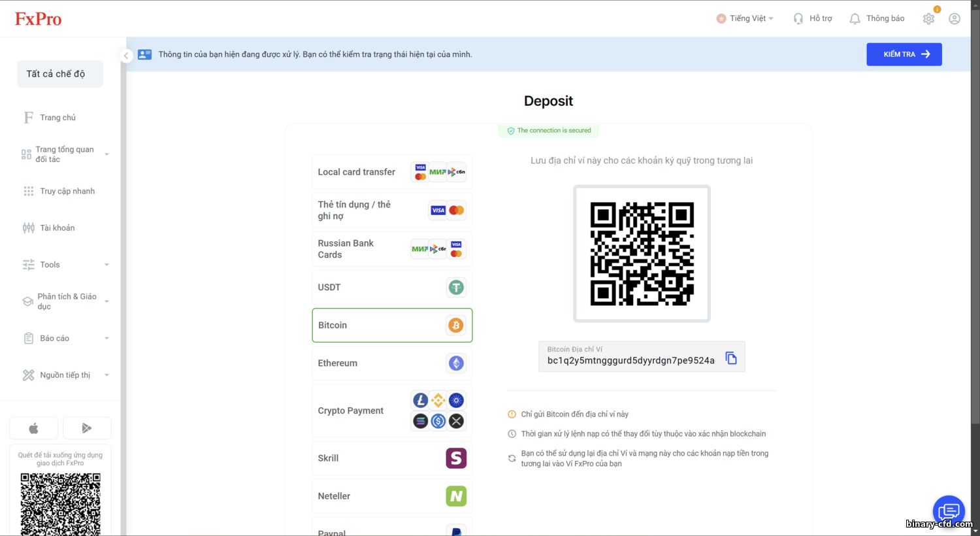The width and height of the screenshot is (980, 536).
Task: Click the FxPro logo
Action: coord(38,19)
